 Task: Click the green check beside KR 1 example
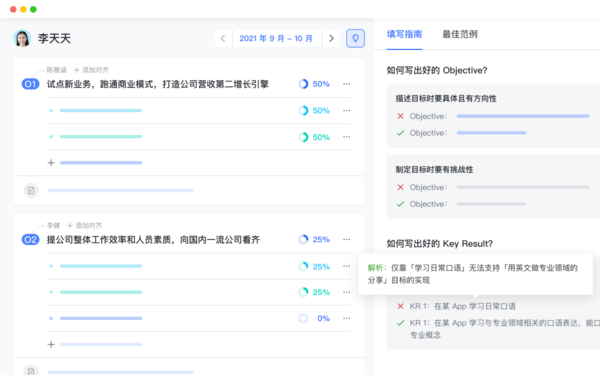[x=400, y=323]
